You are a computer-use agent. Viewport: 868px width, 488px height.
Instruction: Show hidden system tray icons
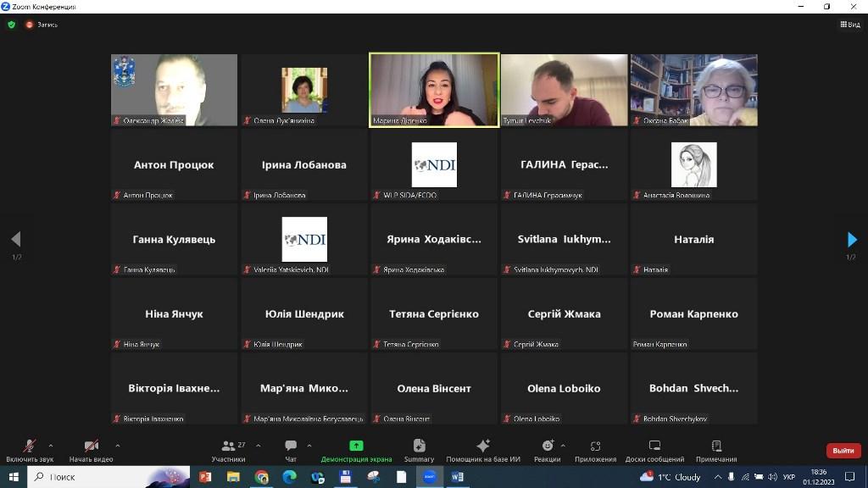(717, 476)
